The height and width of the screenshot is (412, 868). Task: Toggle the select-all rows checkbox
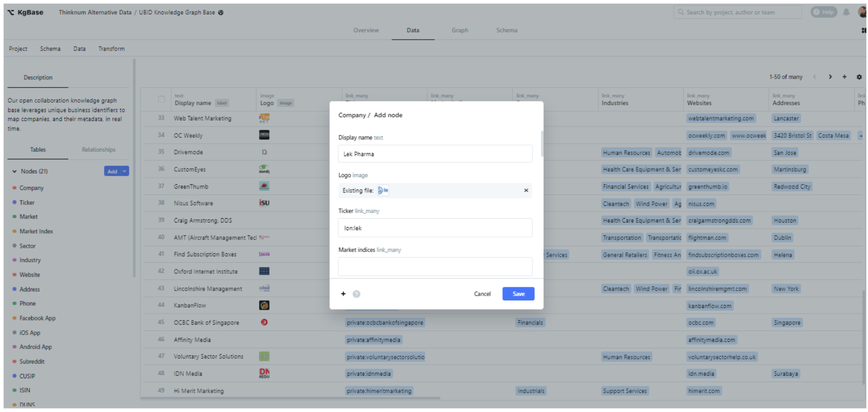click(x=161, y=99)
